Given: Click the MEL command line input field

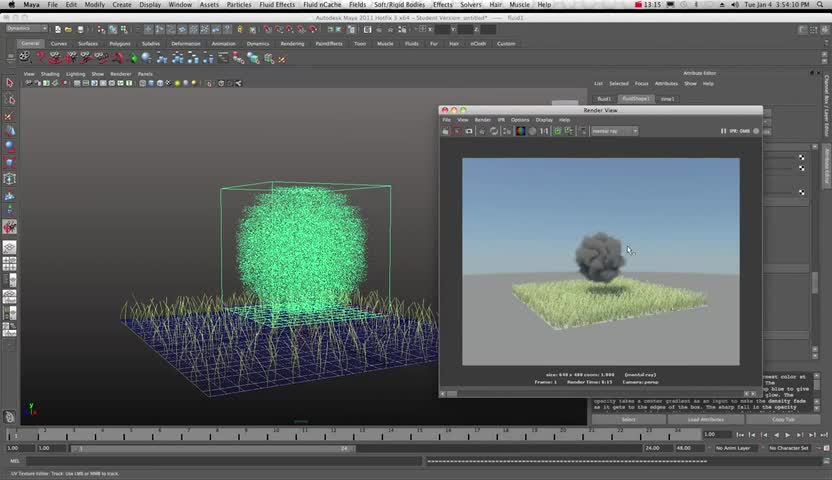Looking at the screenshot, I should click(220, 461).
